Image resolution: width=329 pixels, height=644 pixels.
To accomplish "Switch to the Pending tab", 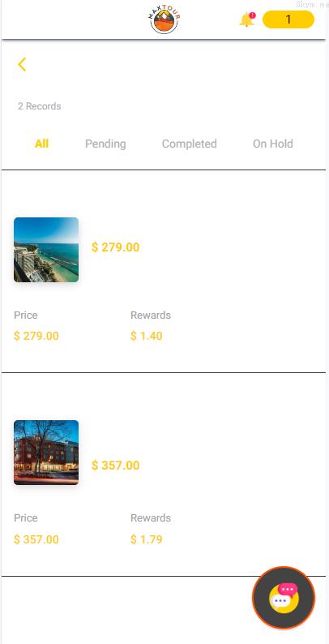I will point(105,144).
